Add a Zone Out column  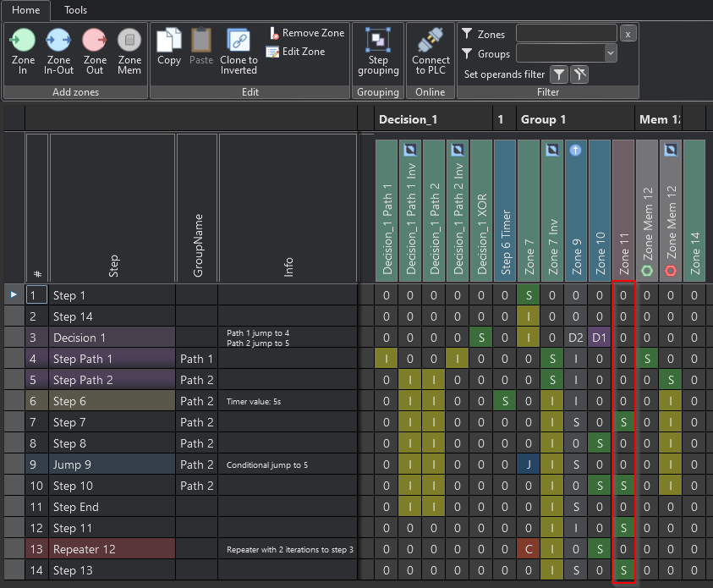coord(95,51)
